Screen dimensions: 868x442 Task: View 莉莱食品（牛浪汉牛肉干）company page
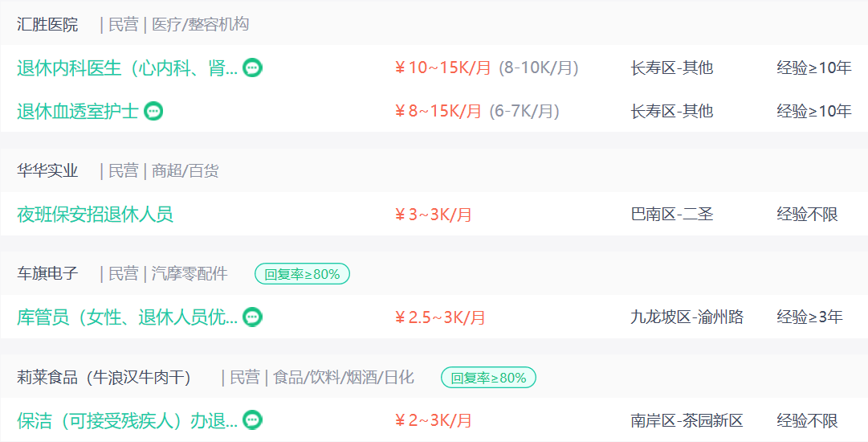[104, 378]
